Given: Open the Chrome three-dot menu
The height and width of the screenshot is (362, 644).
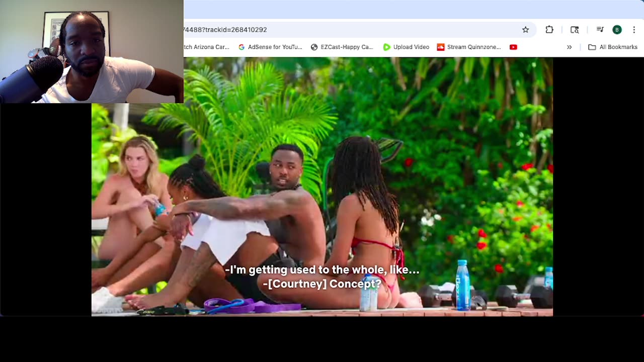Looking at the screenshot, I should click(x=634, y=30).
